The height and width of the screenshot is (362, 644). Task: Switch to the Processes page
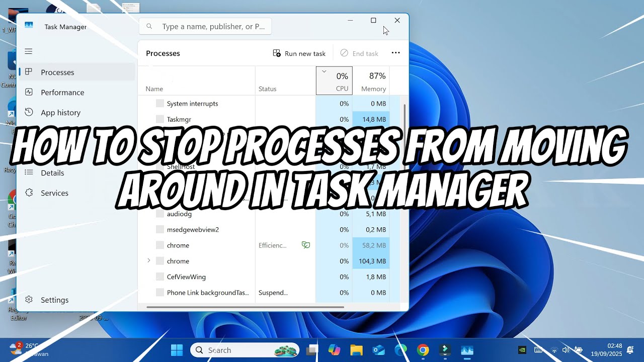click(76, 72)
